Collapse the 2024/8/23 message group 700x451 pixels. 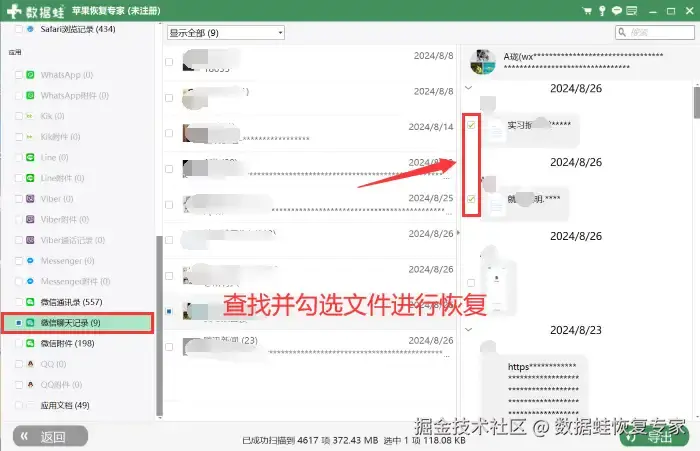tap(468, 330)
